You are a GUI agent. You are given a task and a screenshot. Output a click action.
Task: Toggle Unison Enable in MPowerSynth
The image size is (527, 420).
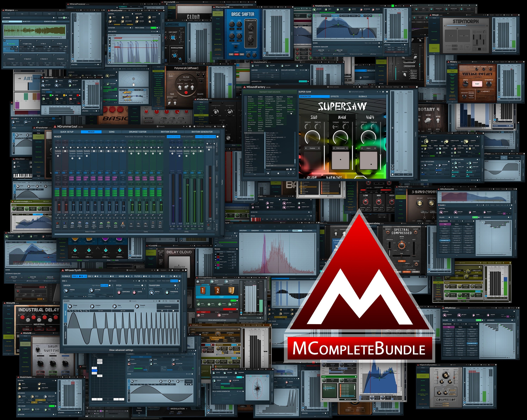pyautogui.click(x=104, y=285)
